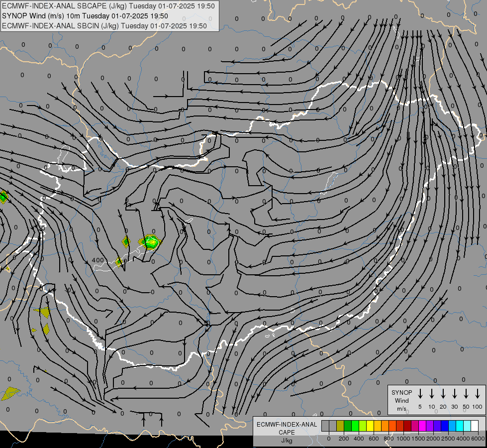Click the SYNOP Wind m/s legend label
The image size is (487, 448).
point(401,400)
